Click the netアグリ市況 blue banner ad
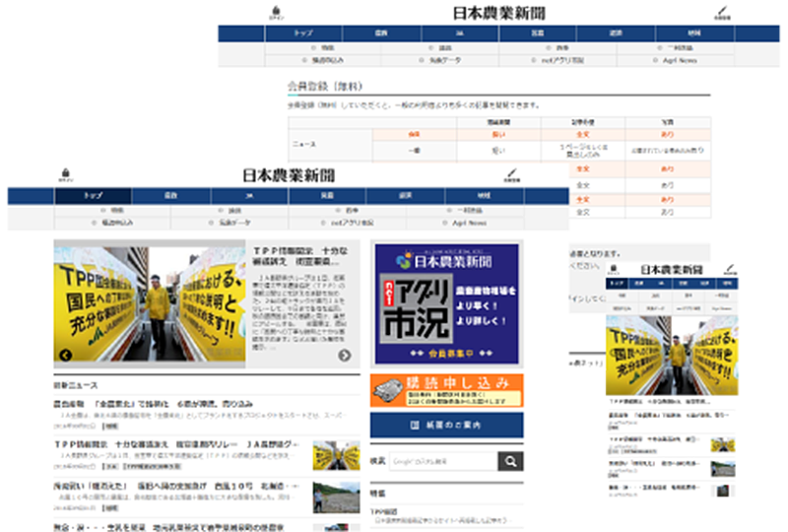Screen dimensions: 788x532 (447, 303)
